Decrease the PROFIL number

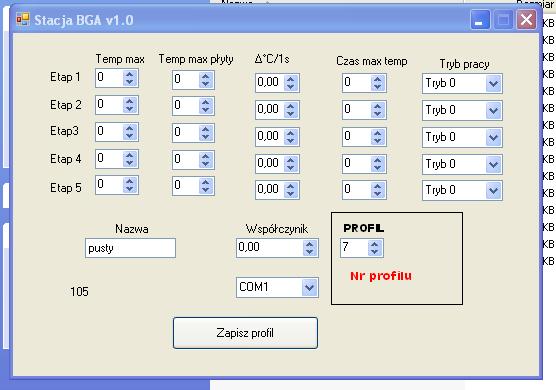pos(375,252)
